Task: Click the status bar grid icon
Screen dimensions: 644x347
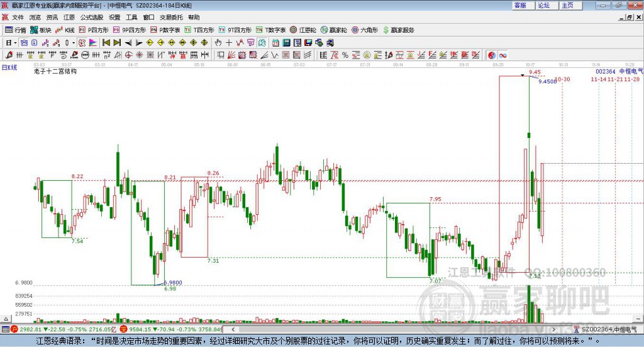Action: pyautogui.click(x=5, y=329)
